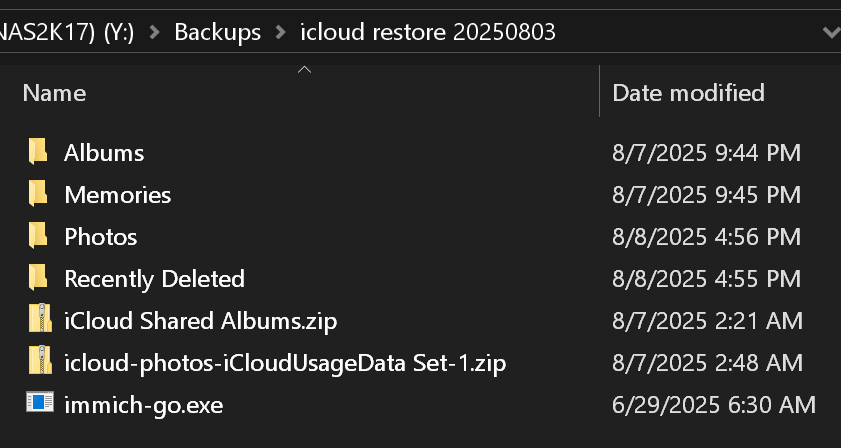This screenshot has height=448, width=841.
Task: Select the Photos folder icon
Action: pyautogui.click(x=38, y=236)
